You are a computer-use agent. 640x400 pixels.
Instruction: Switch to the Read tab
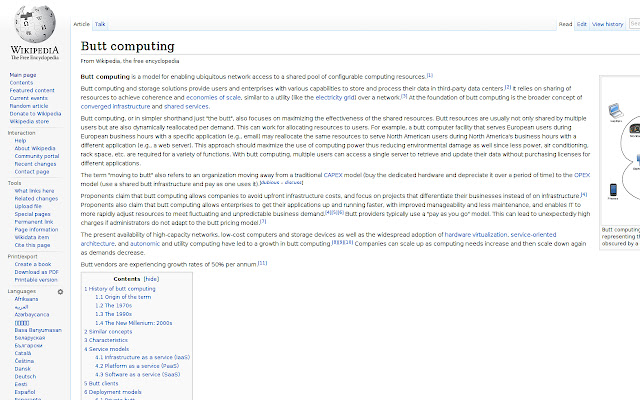(565, 23)
